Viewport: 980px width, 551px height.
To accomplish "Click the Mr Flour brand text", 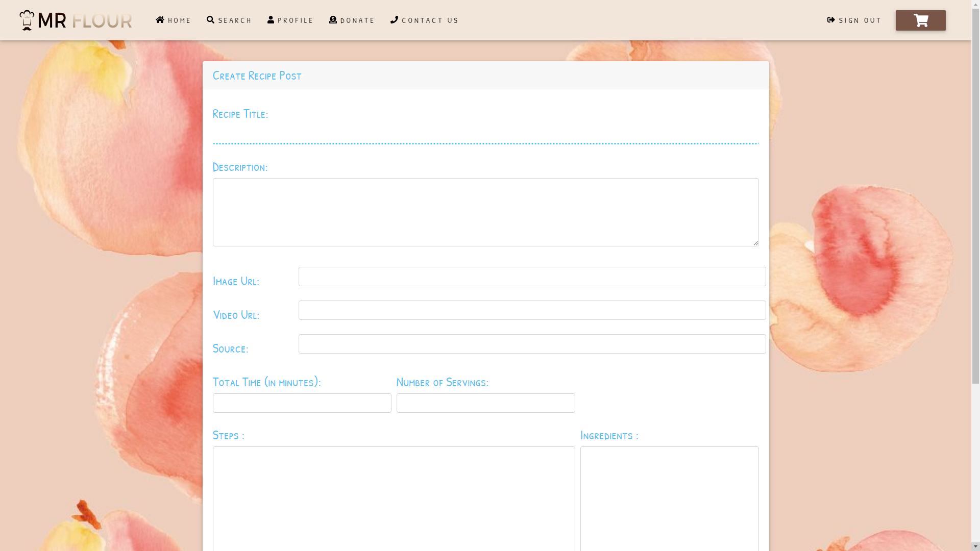I will pos(85,20).
